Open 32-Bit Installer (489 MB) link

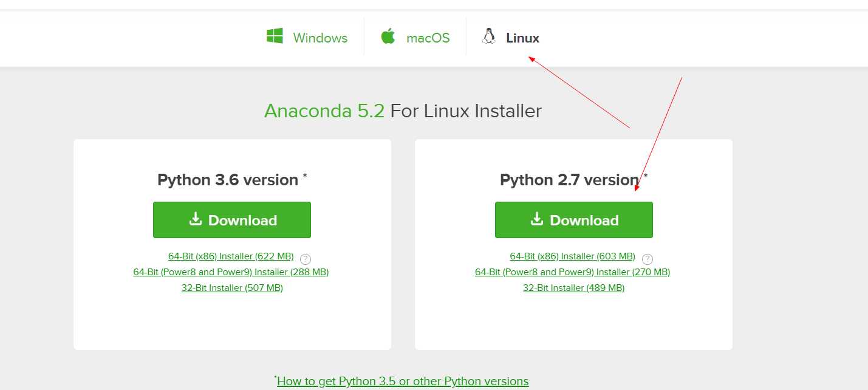(x=574, y=288)
